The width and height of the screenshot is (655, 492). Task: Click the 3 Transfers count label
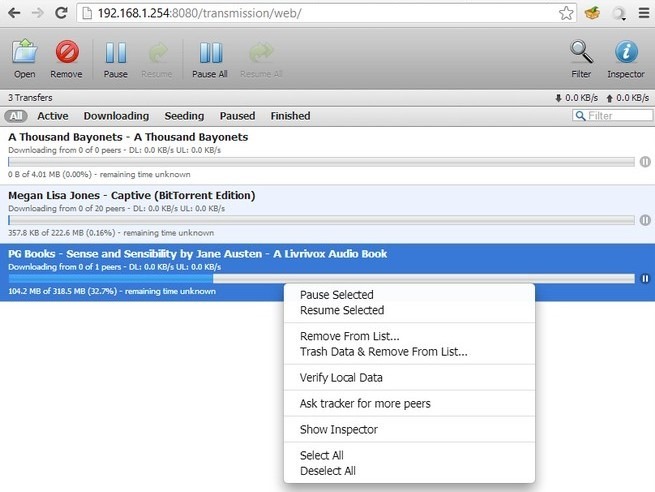click(30, 98)
